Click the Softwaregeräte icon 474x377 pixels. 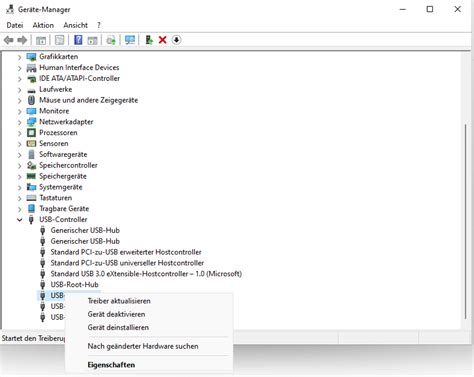pyautogui.click(x=31, y=154)
